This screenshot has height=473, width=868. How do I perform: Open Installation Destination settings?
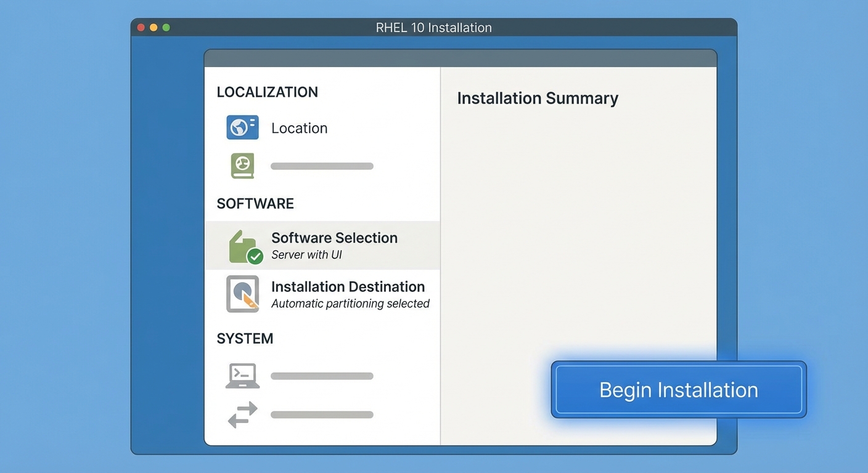(322, 294)
